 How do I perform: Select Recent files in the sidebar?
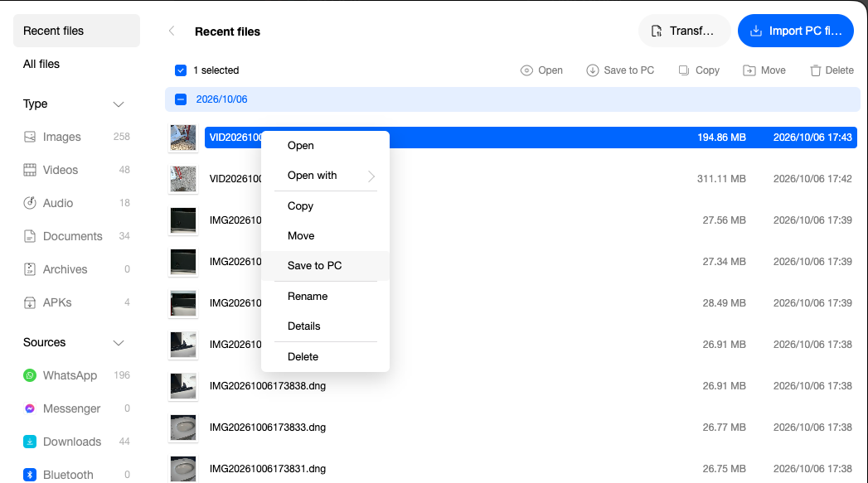click(76, 31)
